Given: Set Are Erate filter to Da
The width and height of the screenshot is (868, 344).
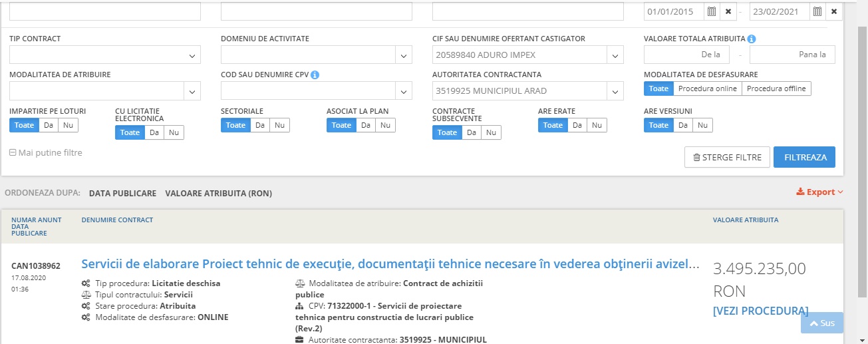Looking at the screenshot, I should click(x=577, y=125).
